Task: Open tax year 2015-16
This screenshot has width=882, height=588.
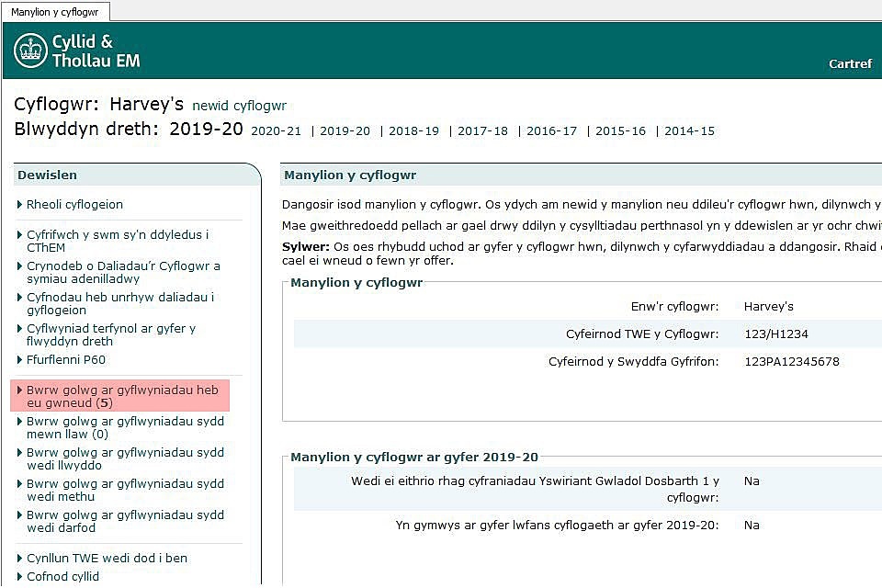Action: [620, 131]
